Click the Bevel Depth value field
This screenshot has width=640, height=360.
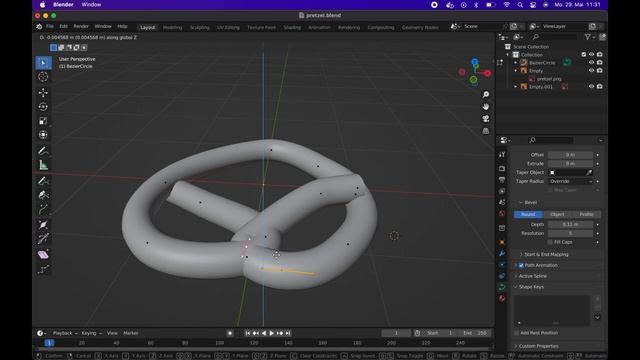point(571,224)
